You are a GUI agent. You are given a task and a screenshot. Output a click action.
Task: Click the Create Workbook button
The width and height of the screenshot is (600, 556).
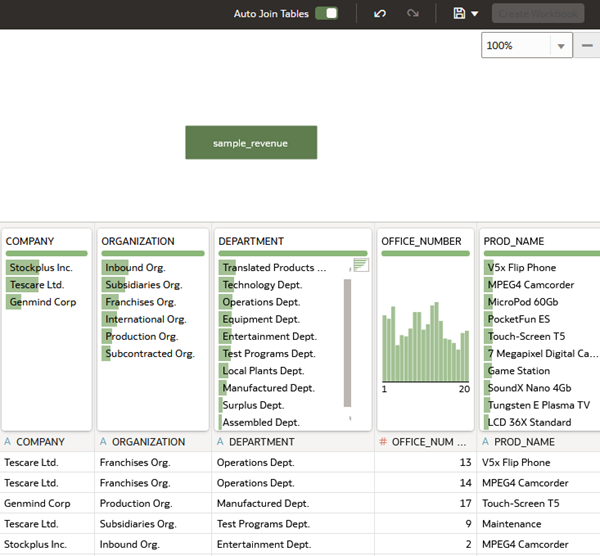pos(538,13)
